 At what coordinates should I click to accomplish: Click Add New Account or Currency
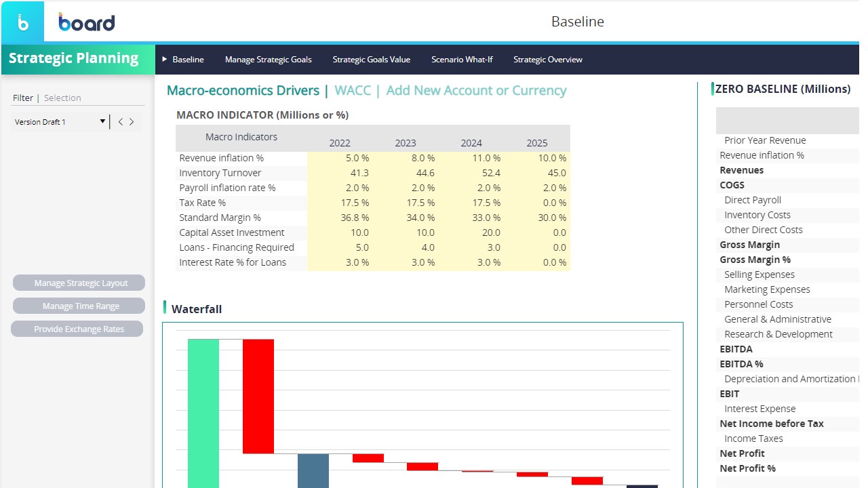[x=476, y=91]
